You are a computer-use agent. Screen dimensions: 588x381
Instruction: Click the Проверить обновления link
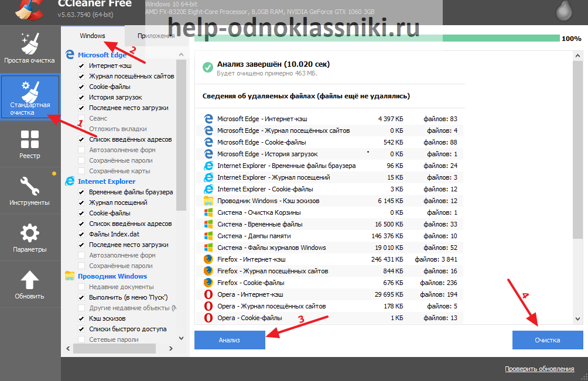point(539,369)
